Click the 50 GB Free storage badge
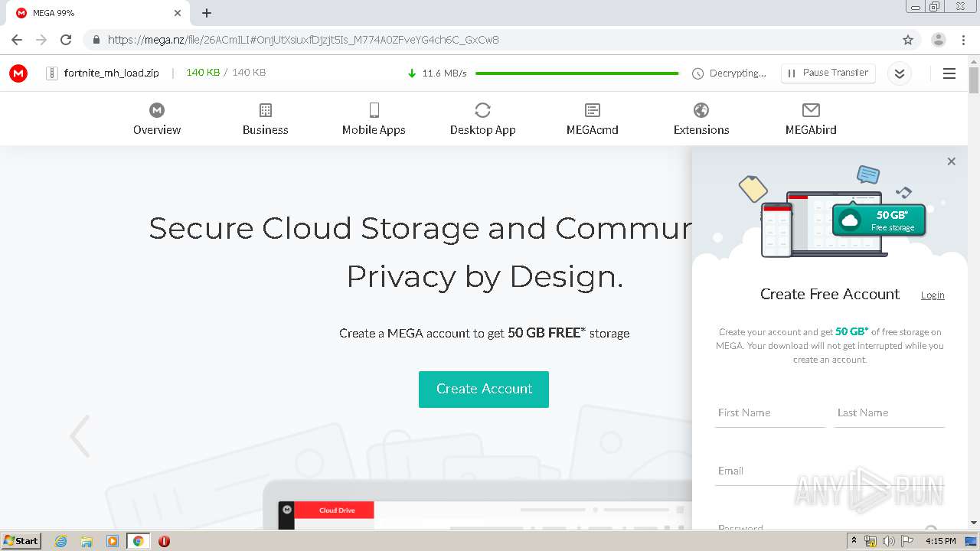The width and height of the screenshot is (980, 551). [x=879, y=220]
